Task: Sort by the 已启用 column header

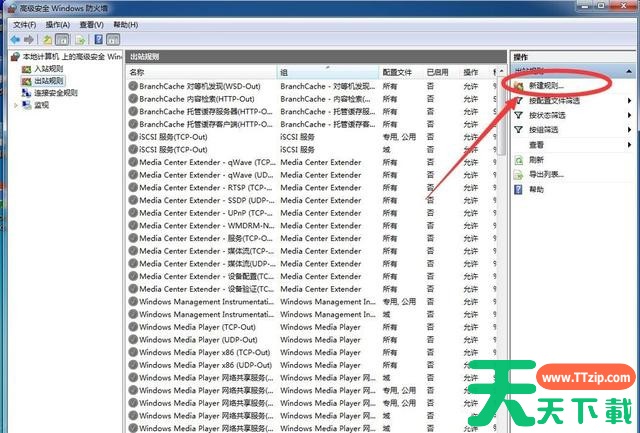Action: coord(441,72)
